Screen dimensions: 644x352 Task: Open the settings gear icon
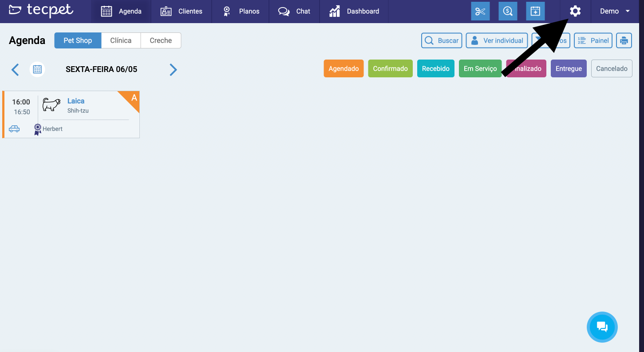[575, 12]
